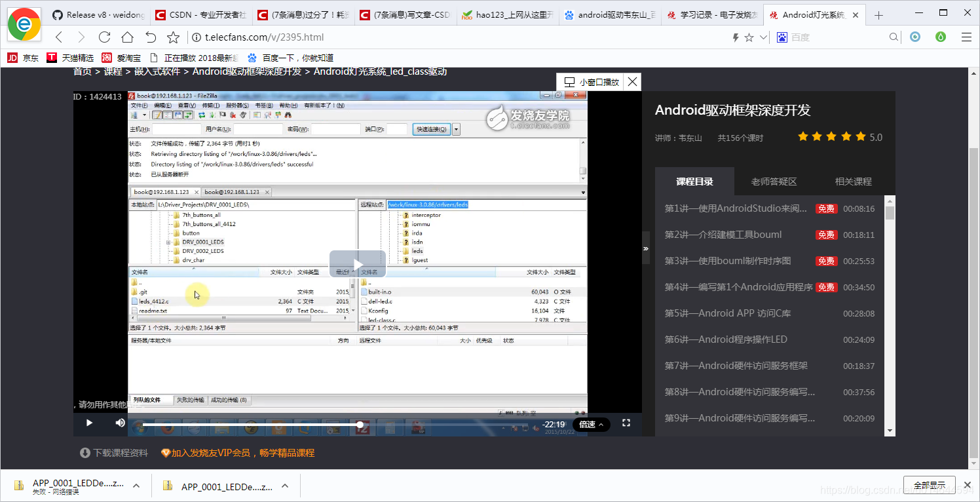Click the blue circular extension icon

click(x=915, y=37)
